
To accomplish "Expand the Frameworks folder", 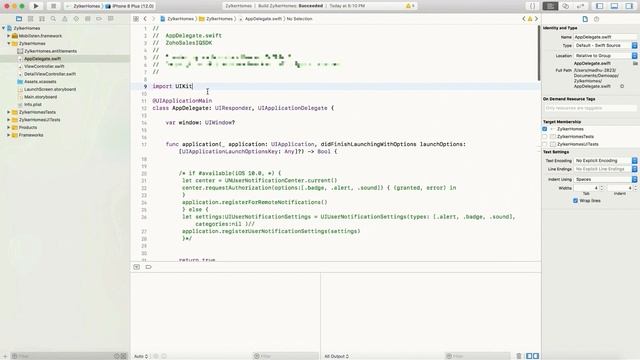I will click(x=9, y=135).
